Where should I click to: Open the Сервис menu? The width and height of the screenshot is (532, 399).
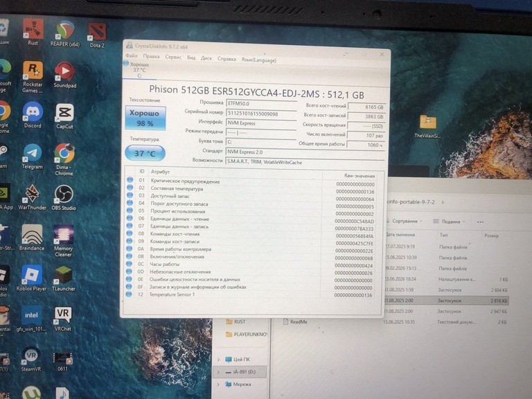click(x=173, y=57)
